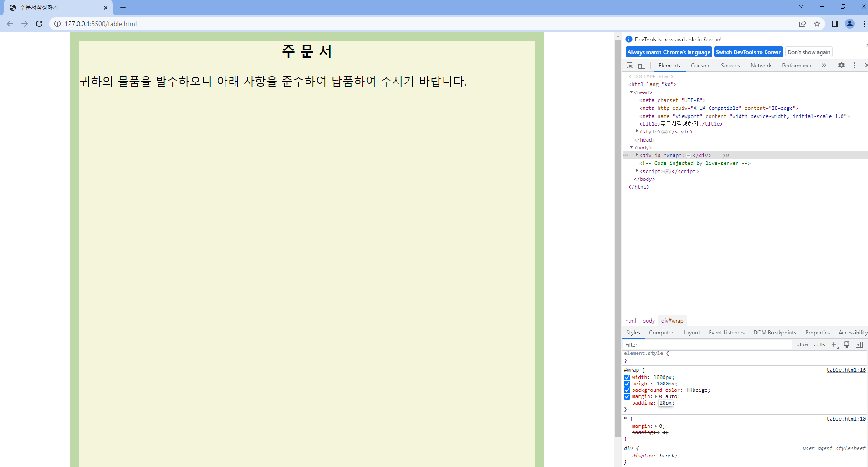View site information icon in address bar

57,24
